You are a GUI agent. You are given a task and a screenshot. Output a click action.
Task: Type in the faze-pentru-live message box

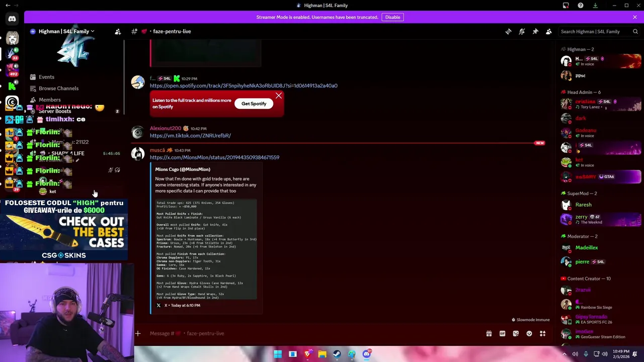coord(312,333)
